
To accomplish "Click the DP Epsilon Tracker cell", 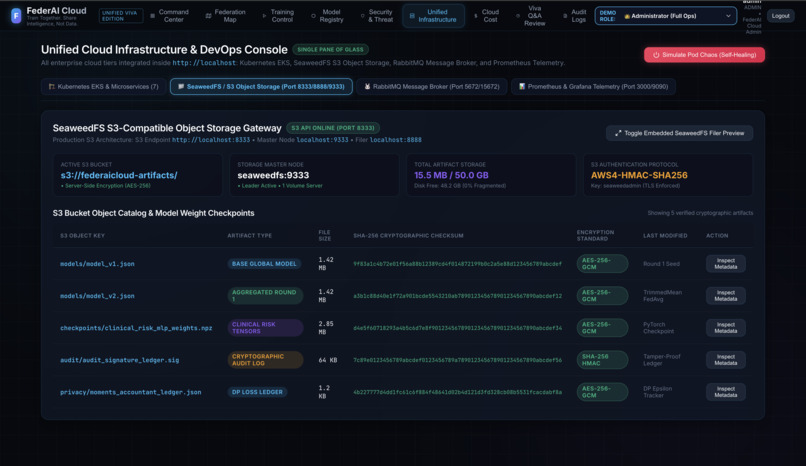I will (657, 392).
